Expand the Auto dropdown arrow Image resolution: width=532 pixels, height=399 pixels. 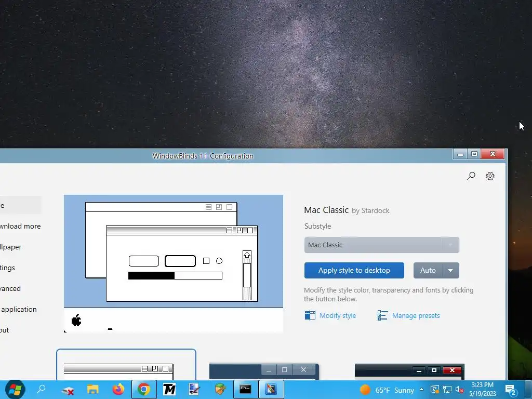(450, 270)
